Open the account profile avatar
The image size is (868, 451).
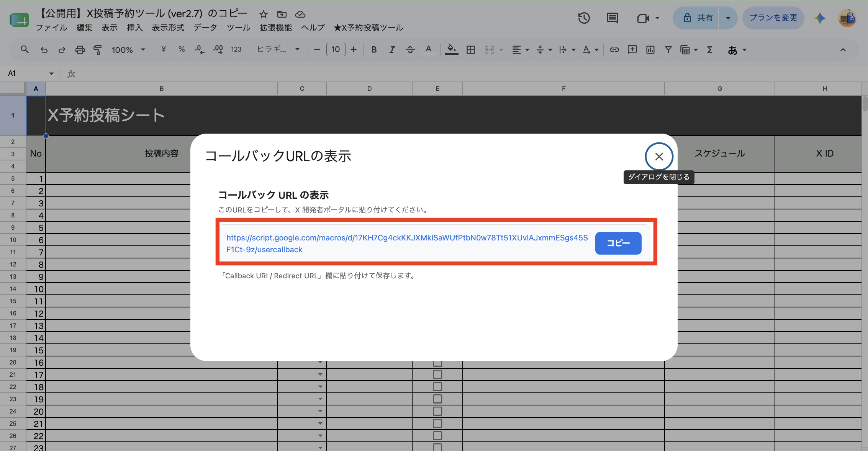(847, 18)
